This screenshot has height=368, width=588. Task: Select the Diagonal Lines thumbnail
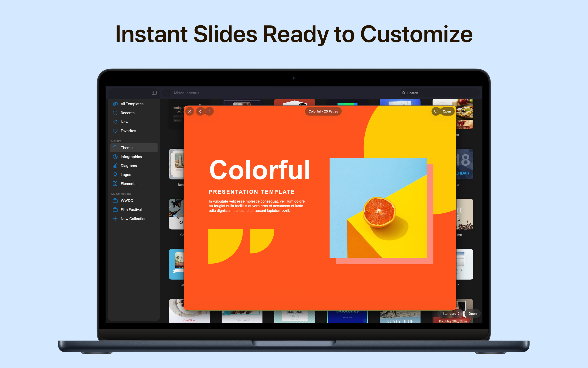click(x=294, y=317)
